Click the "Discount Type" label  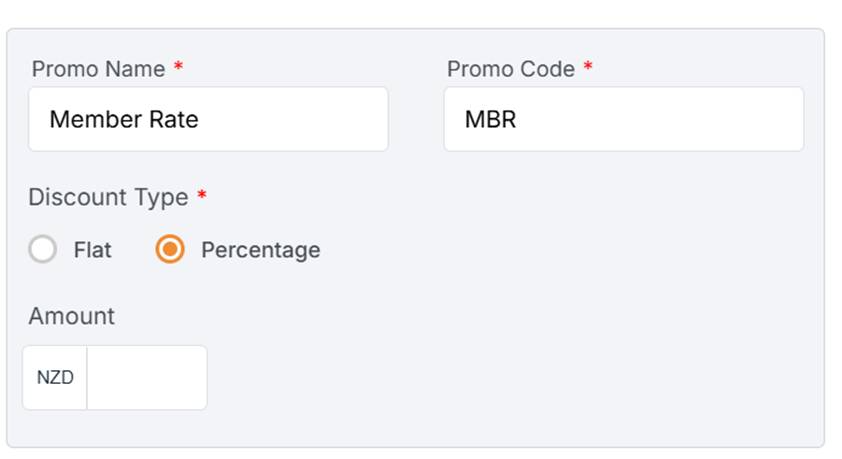click(x=108, y=197)
